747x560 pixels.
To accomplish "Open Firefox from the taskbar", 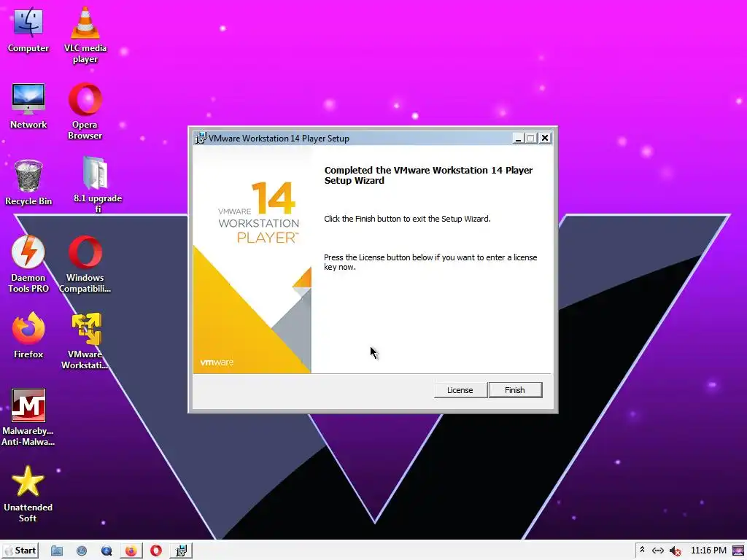I will click(131, 551).
